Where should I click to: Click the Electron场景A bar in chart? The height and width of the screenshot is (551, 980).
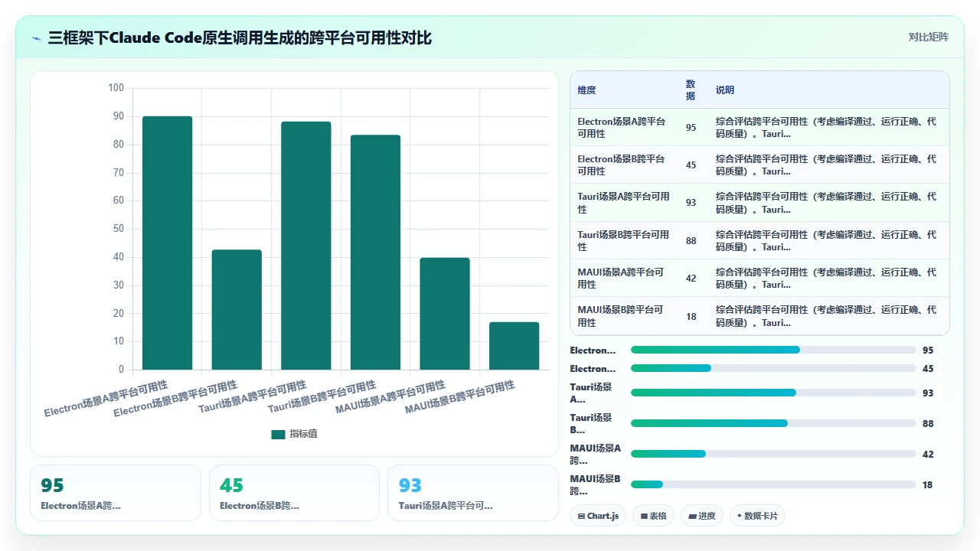[x=167, y=243]
